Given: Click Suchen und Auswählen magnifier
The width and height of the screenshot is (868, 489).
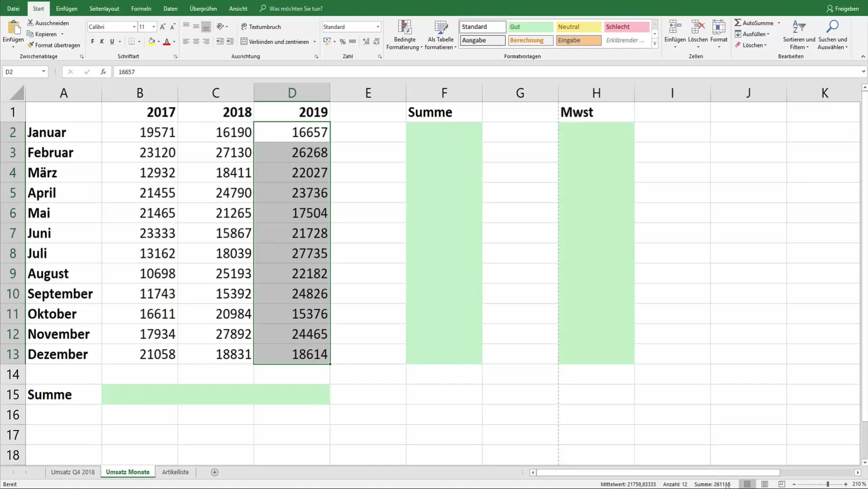Looking at the screenshot, I should pyautogui.click(x=832, y=27).
